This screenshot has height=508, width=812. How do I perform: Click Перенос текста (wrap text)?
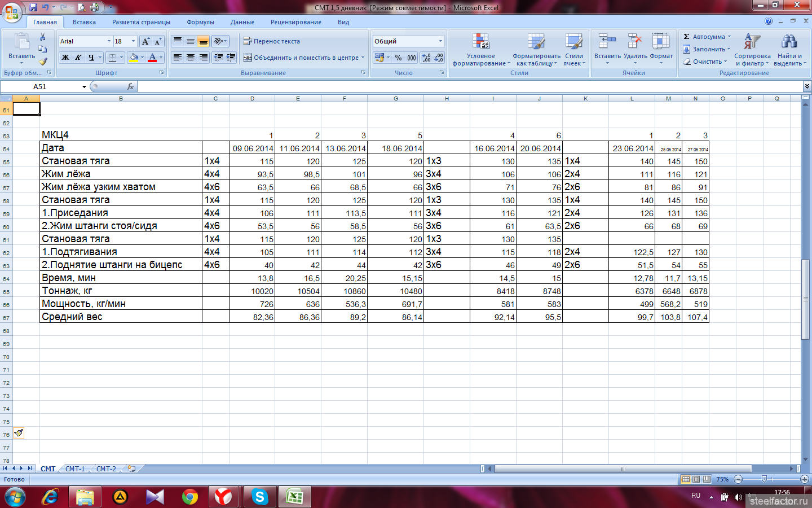[272, 41]
